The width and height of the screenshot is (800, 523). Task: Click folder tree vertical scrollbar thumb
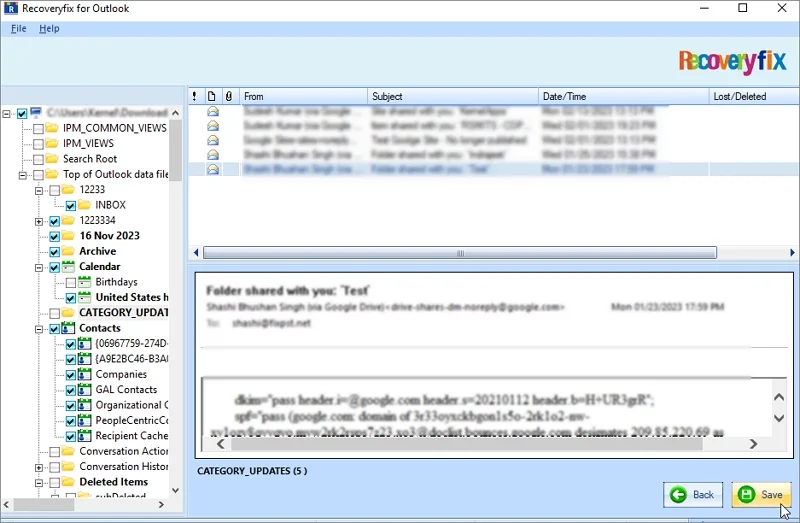(x=176, y=151)
